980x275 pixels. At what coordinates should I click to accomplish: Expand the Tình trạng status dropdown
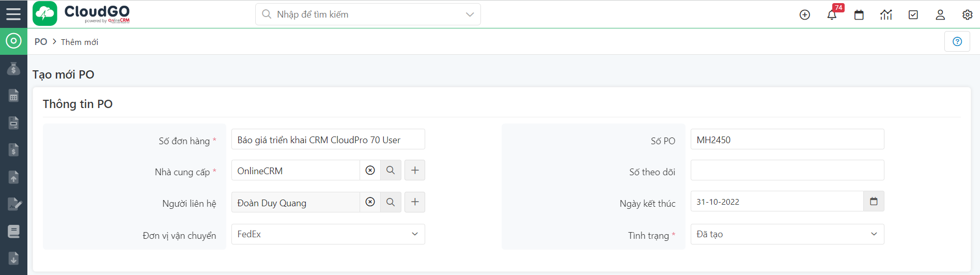pos(874,234)
